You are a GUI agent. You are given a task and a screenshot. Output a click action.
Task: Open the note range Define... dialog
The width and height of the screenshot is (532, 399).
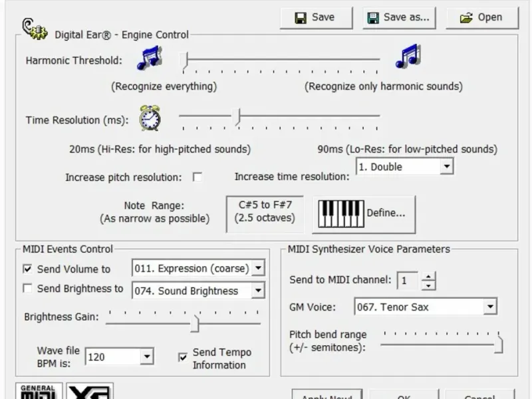[x=364, y=214]
